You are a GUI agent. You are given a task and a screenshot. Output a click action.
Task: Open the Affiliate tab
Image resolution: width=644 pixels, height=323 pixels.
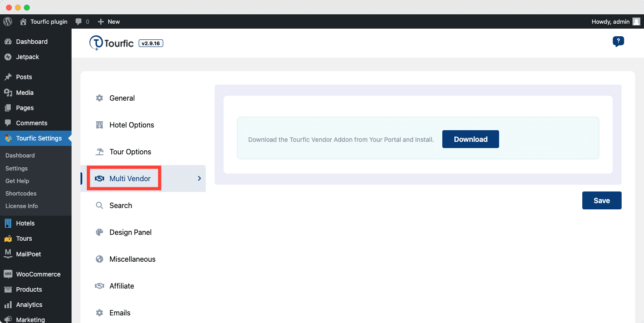tap(143, 286)
